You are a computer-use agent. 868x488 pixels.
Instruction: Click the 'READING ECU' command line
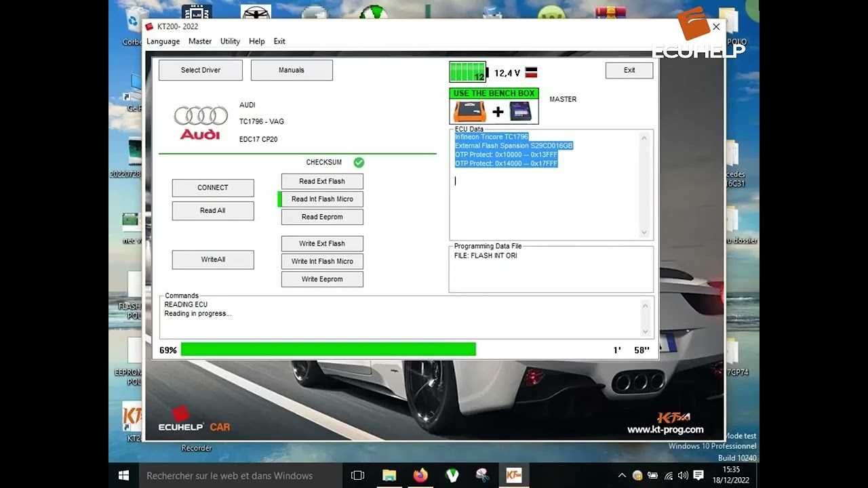click(186, 305)
